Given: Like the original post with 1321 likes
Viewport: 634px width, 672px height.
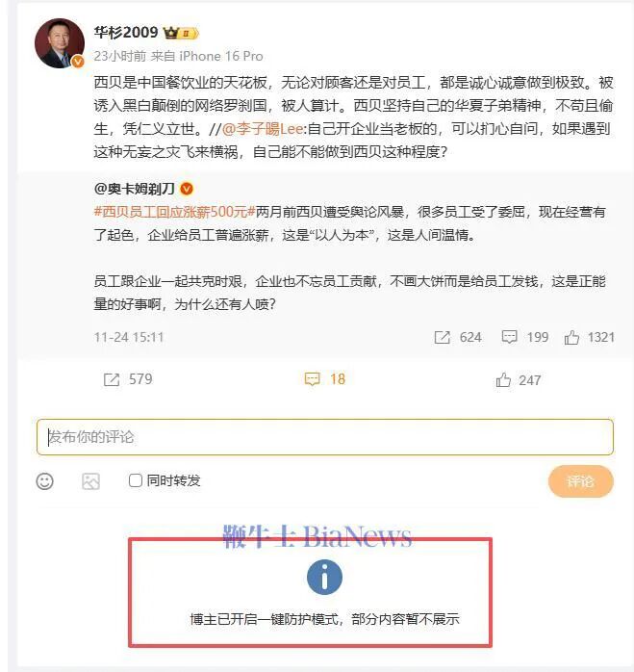Looking at the screenshot, I should pos(571,337).
